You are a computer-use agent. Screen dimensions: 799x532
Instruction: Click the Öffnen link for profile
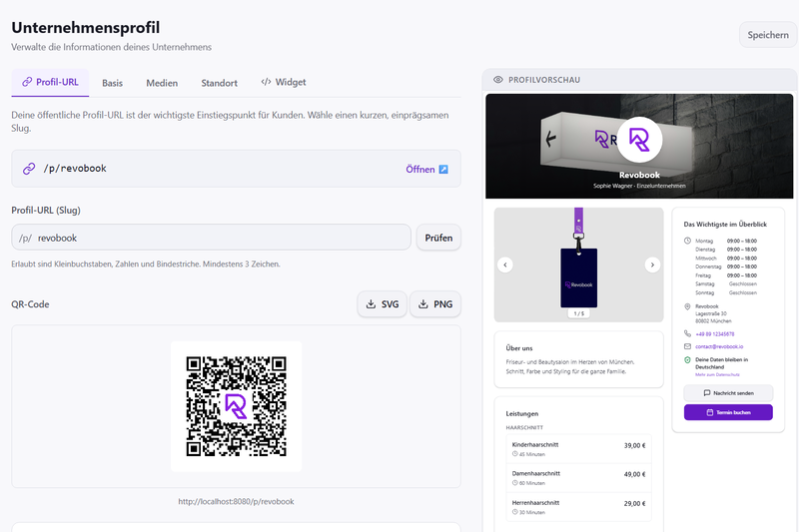[420, 169]
